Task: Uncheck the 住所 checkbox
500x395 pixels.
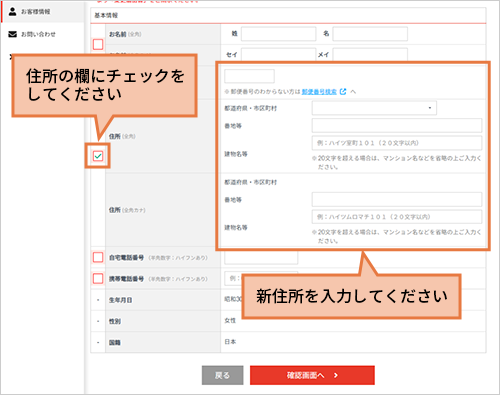Action: [98, 156]
